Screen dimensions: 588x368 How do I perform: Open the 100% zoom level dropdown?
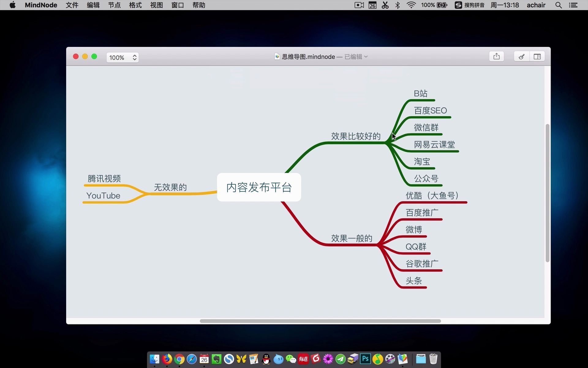tap(123, 57)
